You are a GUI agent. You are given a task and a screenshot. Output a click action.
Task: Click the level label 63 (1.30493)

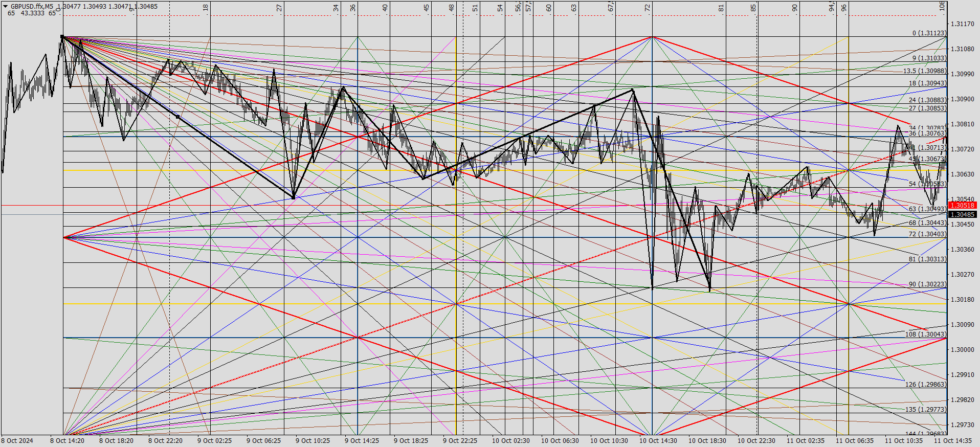pos(927,209)
